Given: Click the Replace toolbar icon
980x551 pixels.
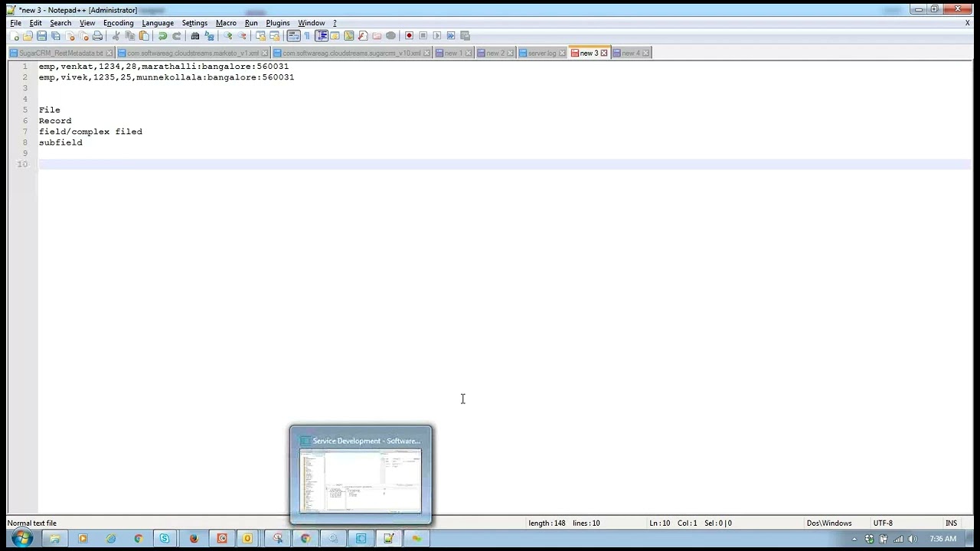Looking at the screenshot, I should tap(209, 36).
